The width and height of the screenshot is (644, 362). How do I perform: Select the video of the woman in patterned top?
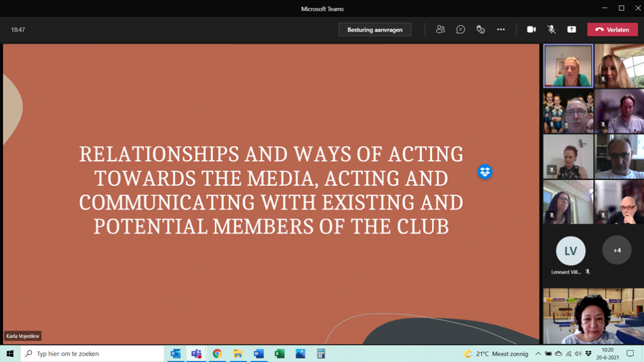[x=568, y=157]
